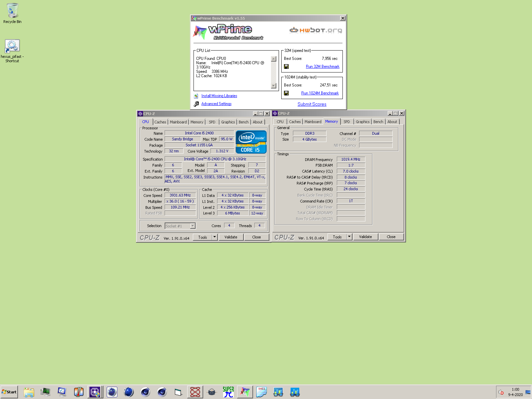532x399 pixels.
Task: Open Advanced Settings link in wPrime
Action: pyautogui.click(x=216, y=104)
